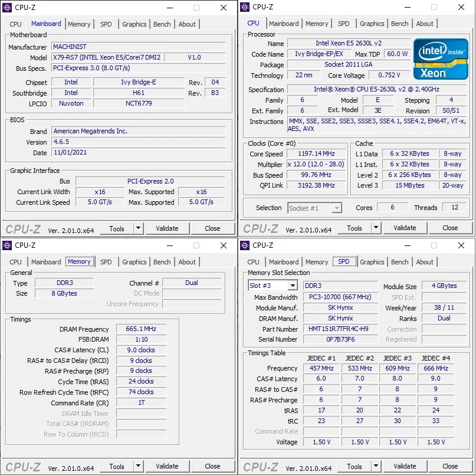The width and height of the screenshot is (476, 475).
Task: Click the NCT6779 LPCIO field
Action: [139, 103]
